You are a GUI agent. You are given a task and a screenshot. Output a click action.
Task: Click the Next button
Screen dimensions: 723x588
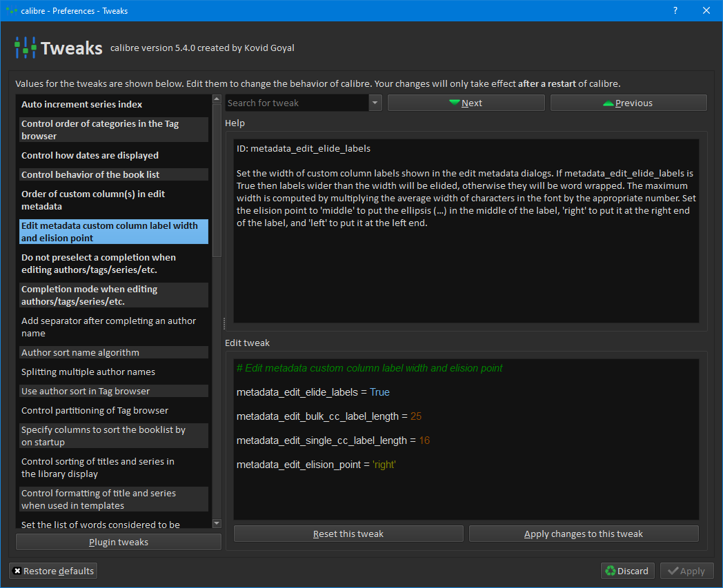tap(466, 103)
